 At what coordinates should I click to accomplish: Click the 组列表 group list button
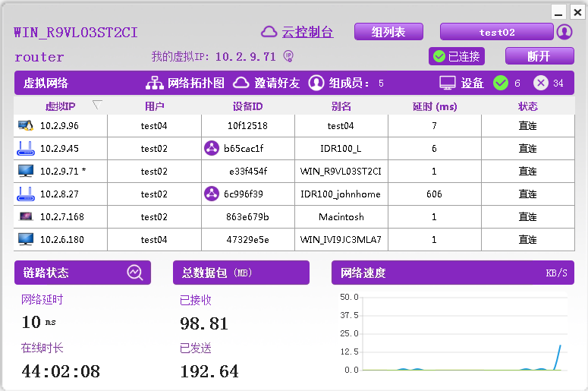point(388,32)
